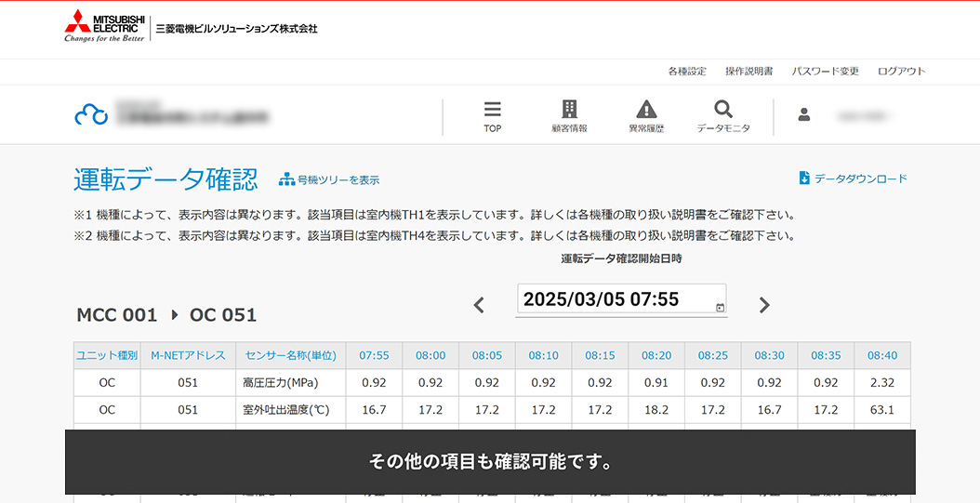Open データモニタ magnifier icon

point(723,110)
